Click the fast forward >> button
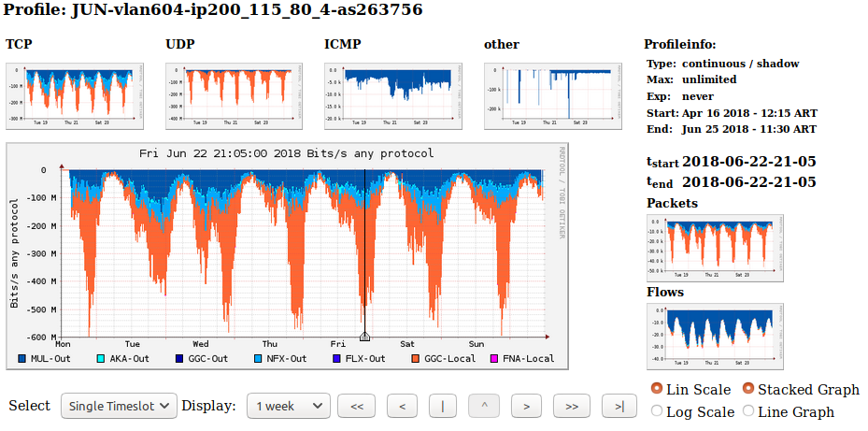Viewport: 868px width, 431px height. [572, 406]
